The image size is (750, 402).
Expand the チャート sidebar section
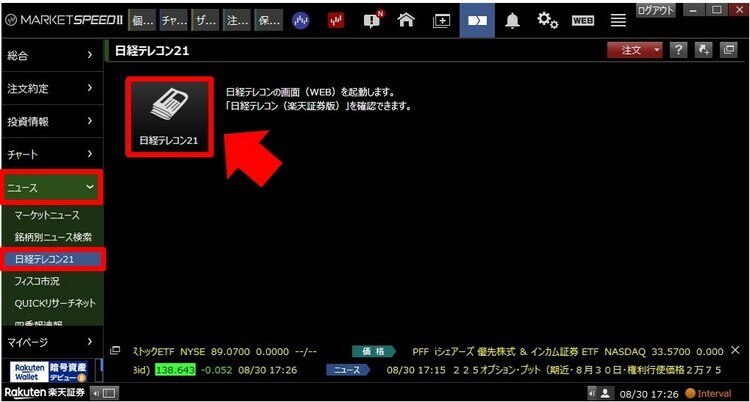(52, 155)
